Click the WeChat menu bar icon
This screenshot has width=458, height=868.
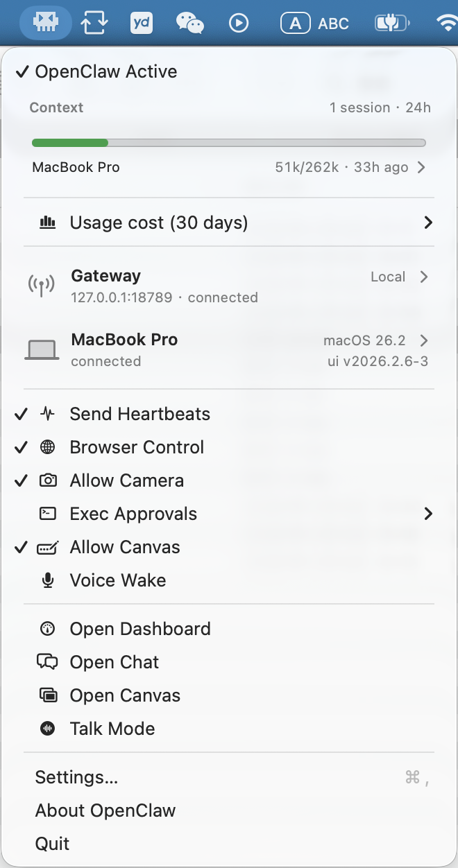coord(190,23)
